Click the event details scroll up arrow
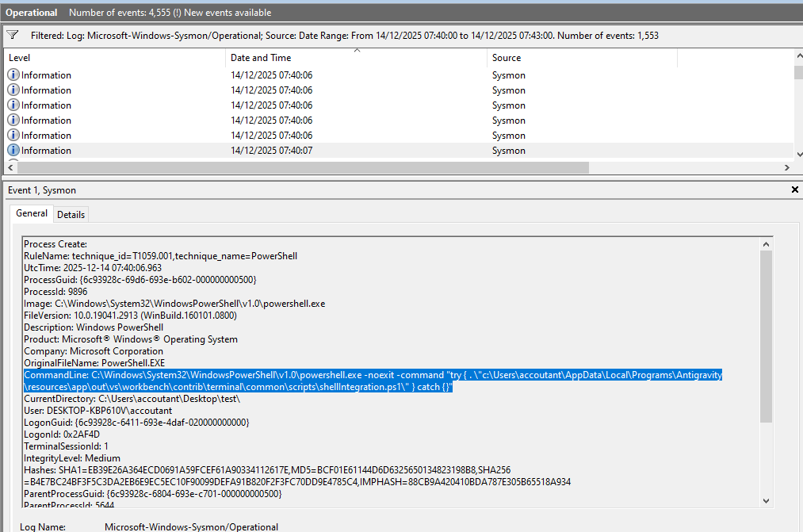Screen dimensions: 803x532 point(766,243)
